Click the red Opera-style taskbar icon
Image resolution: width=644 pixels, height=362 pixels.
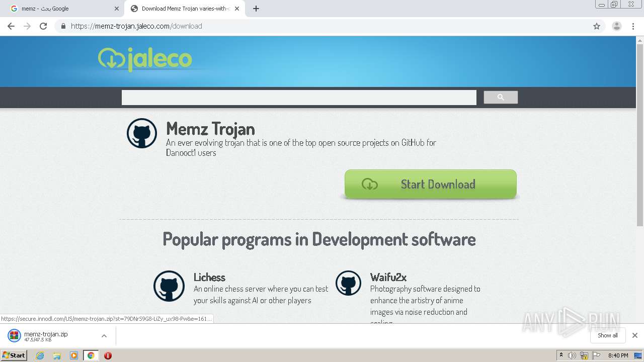108,355
